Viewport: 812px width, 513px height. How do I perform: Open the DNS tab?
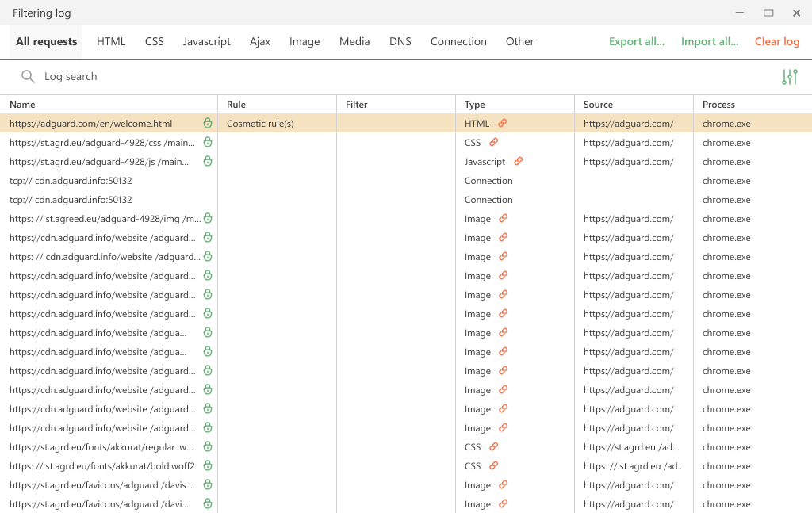tap(400, 41)
